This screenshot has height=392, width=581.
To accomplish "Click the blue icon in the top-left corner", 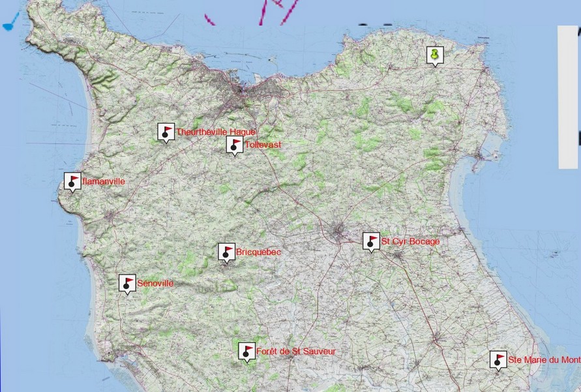I will (11, 24).
